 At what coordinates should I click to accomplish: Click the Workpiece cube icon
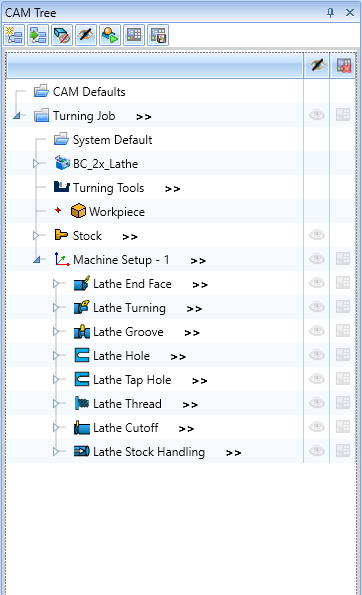[78, 211]
